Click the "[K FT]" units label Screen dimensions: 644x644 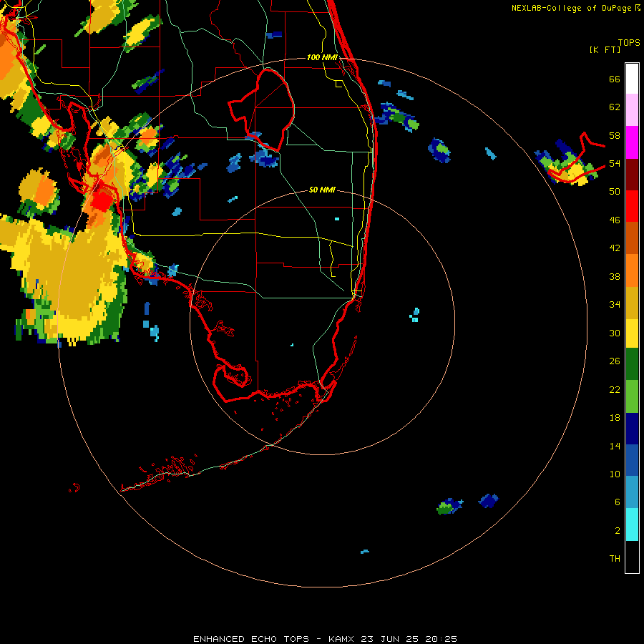pos(605,50)
